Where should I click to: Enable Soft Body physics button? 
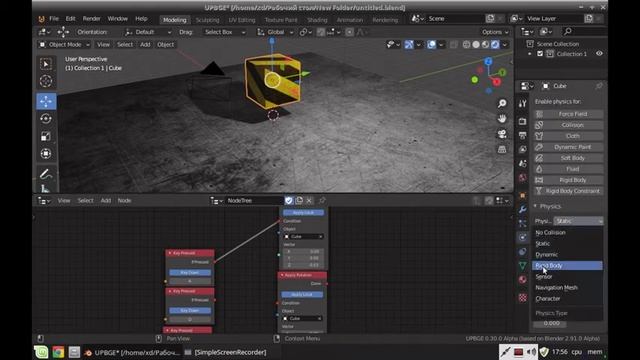coord(569,158)
